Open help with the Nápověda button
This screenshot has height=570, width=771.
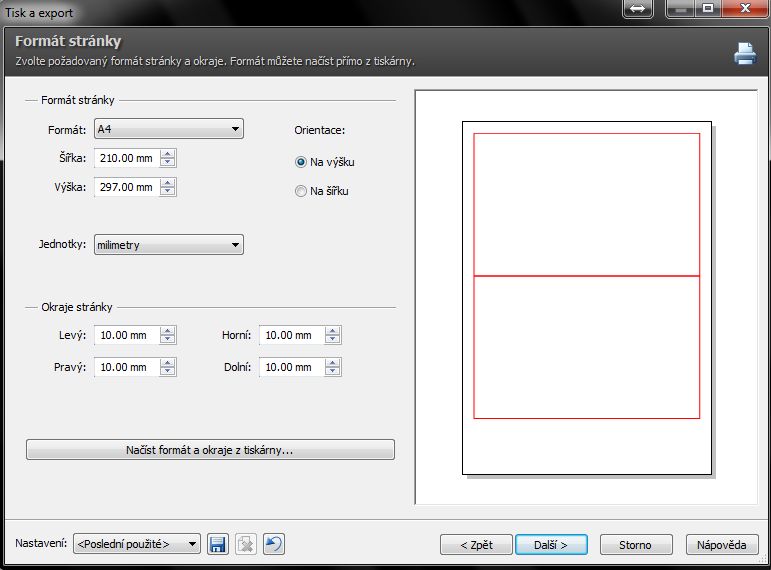[x=722, y=545]
